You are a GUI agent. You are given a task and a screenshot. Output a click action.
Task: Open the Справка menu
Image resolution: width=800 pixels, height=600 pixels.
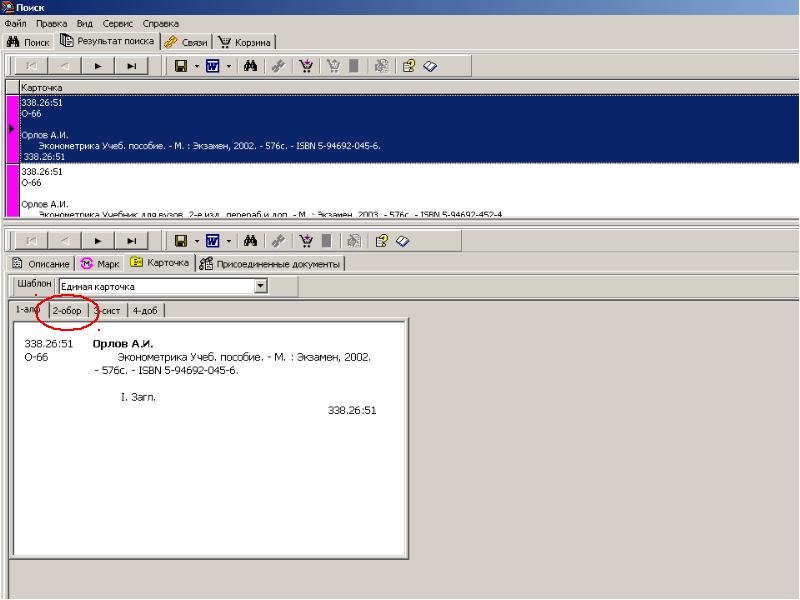click(161, 23)
